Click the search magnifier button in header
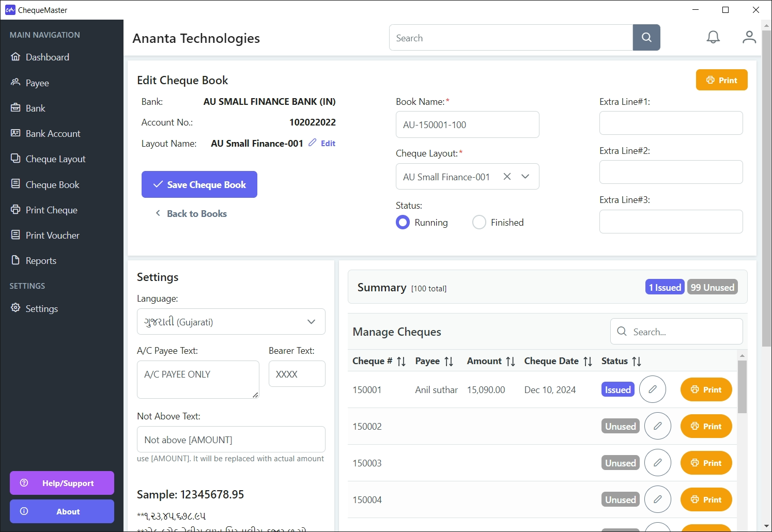This screenshot has width=772, height=532. [646, 38]
